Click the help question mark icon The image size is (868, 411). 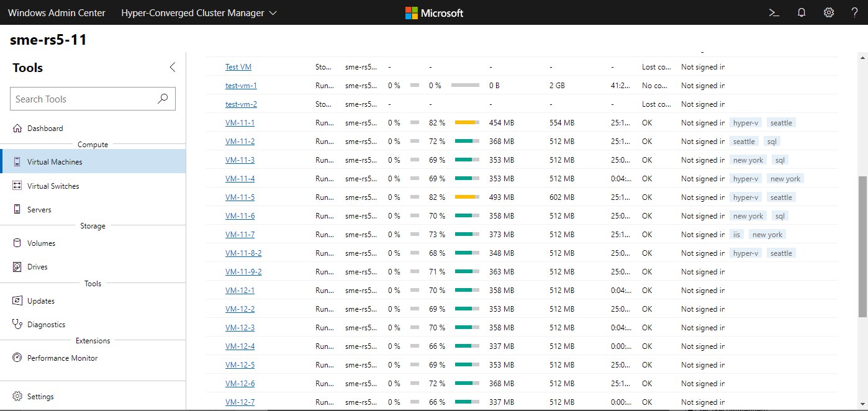(x=855, y=12)
